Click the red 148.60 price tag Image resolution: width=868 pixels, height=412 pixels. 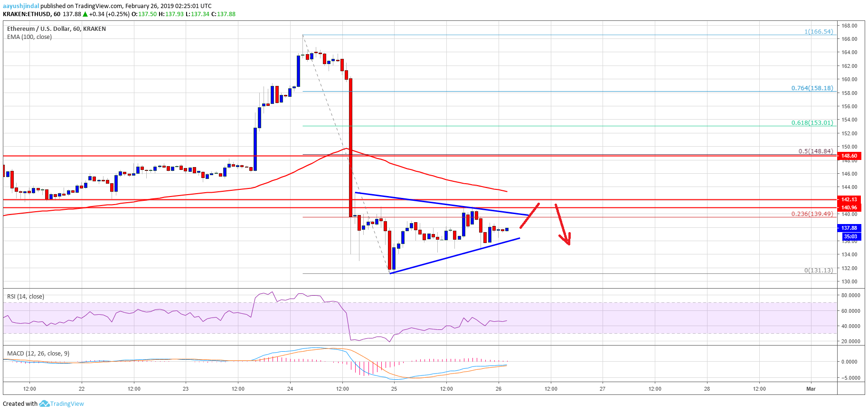click(x=849, y=156)
